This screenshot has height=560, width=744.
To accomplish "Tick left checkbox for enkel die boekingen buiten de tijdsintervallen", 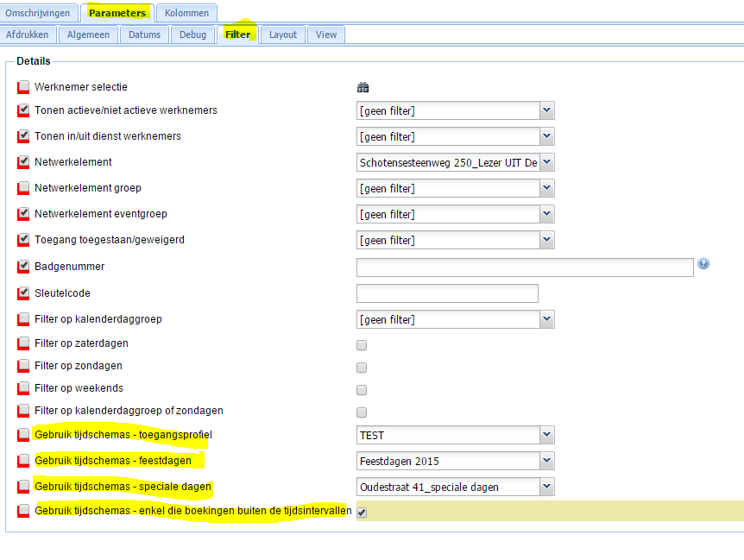I will (x=23, y=511).
